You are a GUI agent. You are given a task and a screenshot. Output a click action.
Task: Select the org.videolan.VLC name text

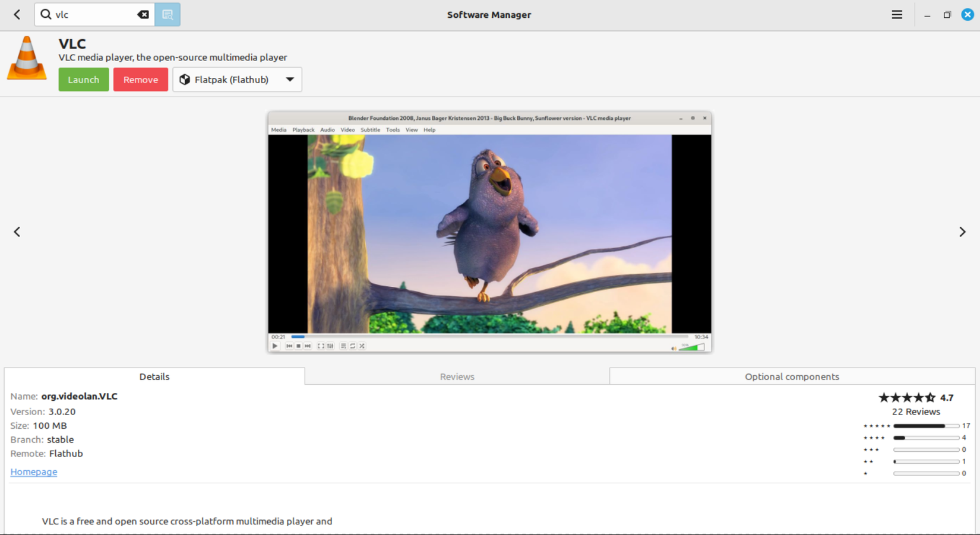pos(80,396)
